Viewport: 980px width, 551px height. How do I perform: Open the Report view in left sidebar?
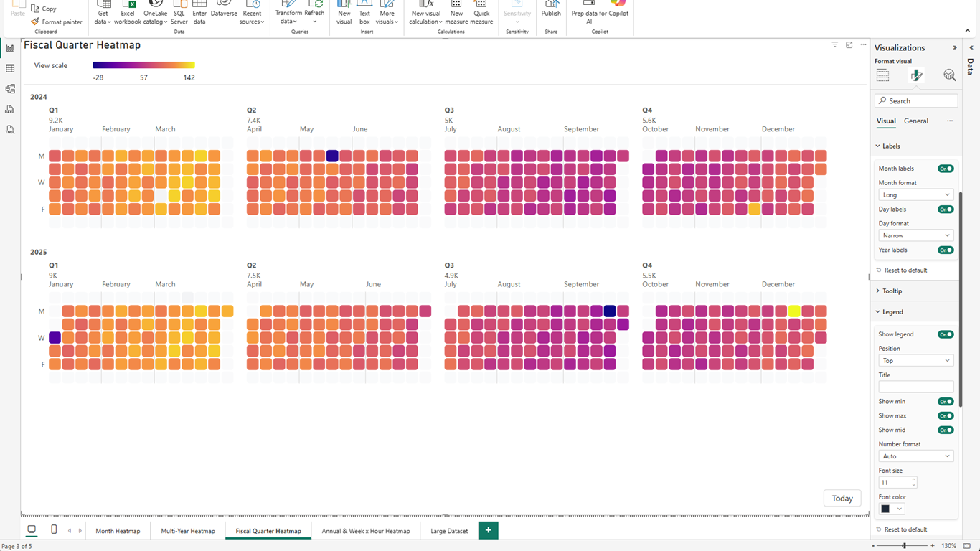point(10,48)
